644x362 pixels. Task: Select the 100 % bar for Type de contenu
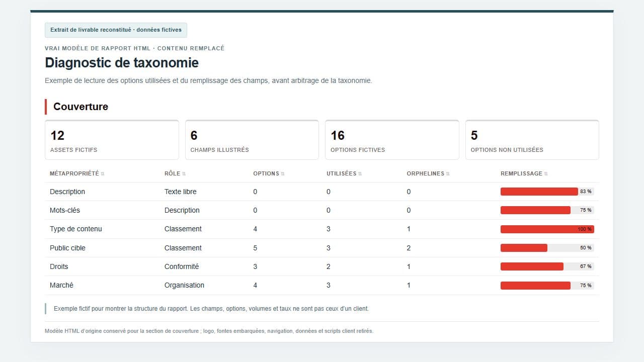click(x=547, y=229)
